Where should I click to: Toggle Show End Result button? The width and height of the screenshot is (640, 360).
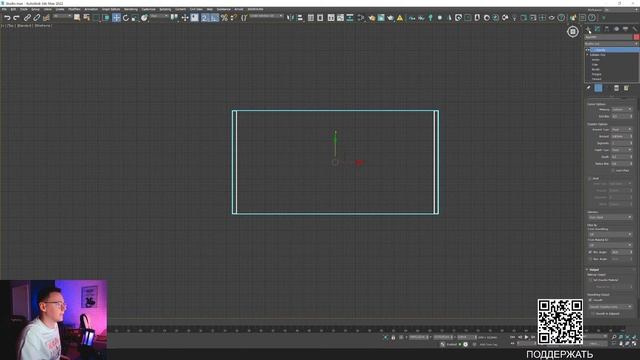[x=598, y=88]
